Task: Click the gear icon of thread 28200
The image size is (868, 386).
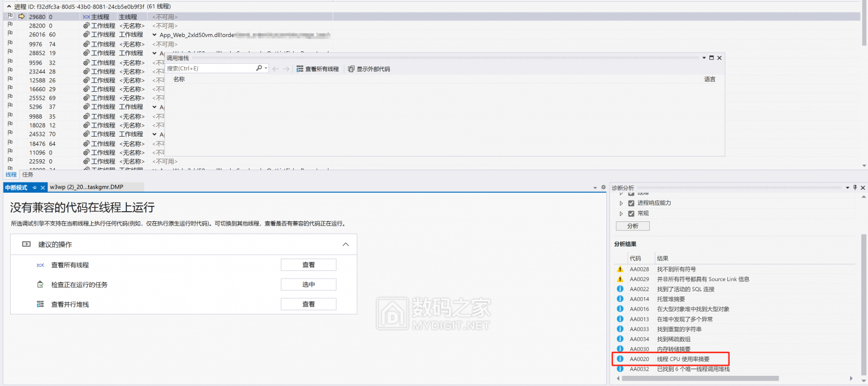Action: (x=86, y=26)
